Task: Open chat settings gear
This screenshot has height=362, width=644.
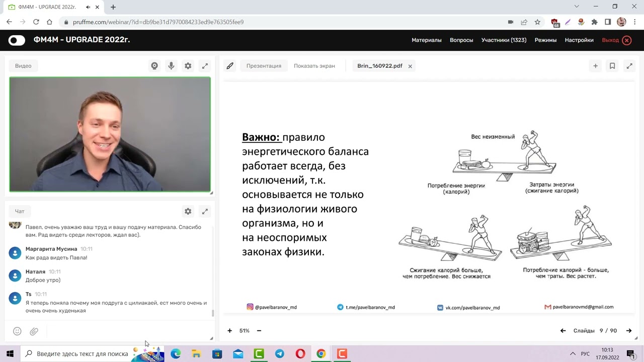Action: [x=188, y=211]
